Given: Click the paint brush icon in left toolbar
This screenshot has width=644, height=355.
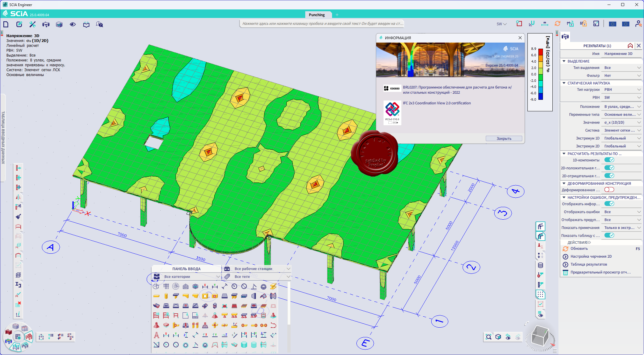Looking at the screenshot, I should 18,217.
